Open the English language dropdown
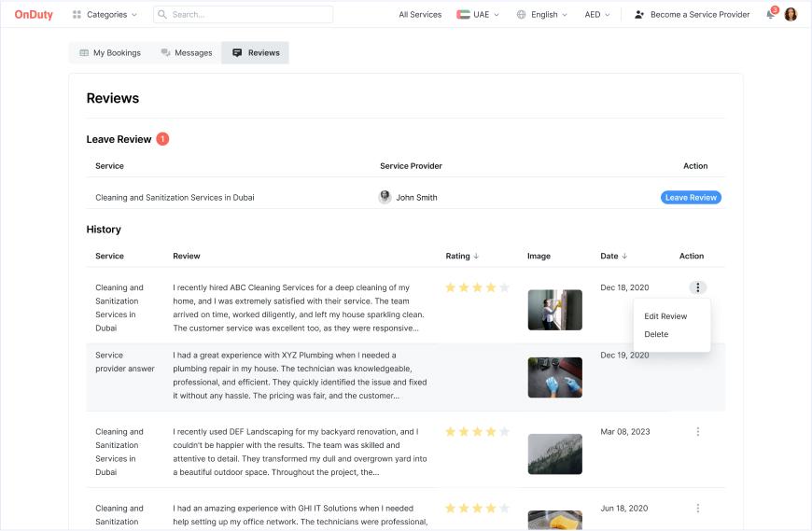This screenshot has height=531, width=812. point(542,15)
